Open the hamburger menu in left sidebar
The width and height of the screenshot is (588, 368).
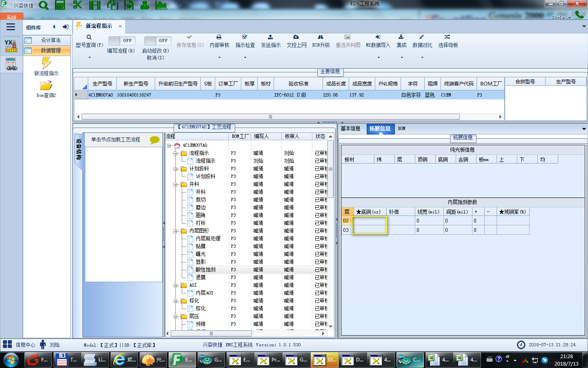pos(11,27)
